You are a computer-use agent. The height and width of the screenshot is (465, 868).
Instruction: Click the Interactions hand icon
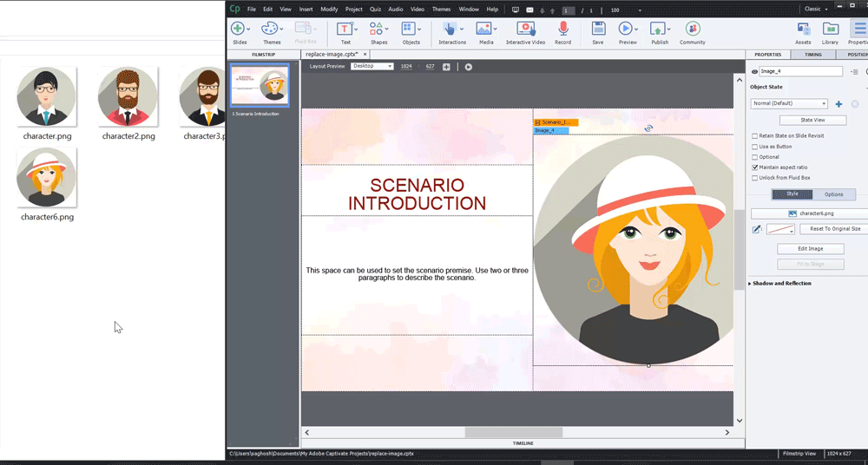coord(449,29)
